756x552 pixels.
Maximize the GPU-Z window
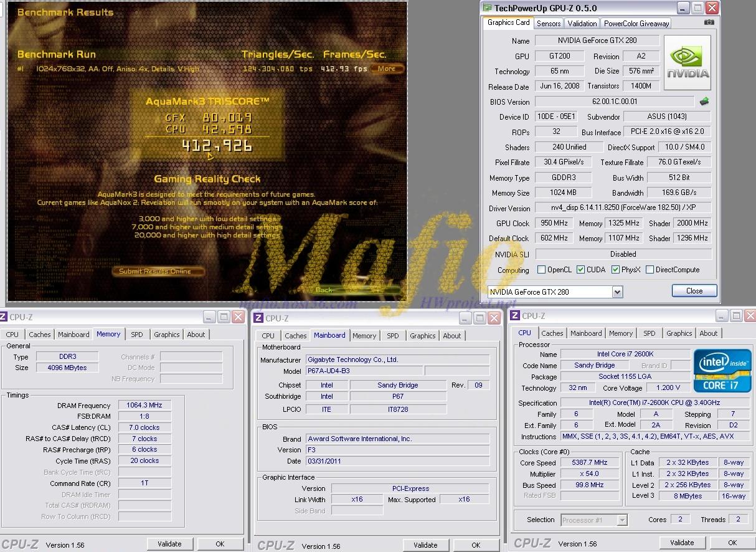pyautogui.click(x=698, y=8)
